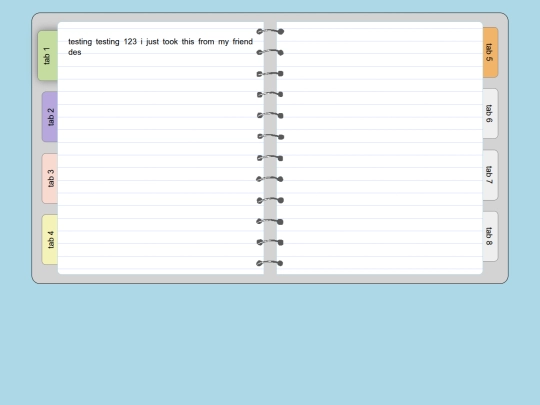The height and width of the screenshot is (405, 540).
Task: Switch to the purple tab 2
Action: [x=50, y=117]
